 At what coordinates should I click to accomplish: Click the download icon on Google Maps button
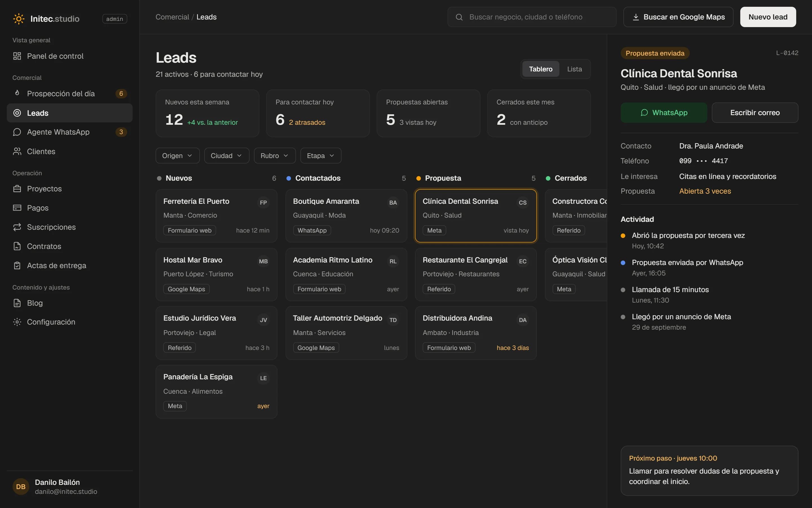click(x=636, y=17)
